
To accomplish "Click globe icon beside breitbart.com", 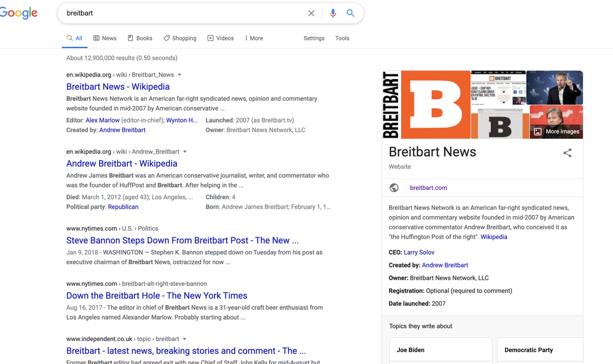I will 394,188.
